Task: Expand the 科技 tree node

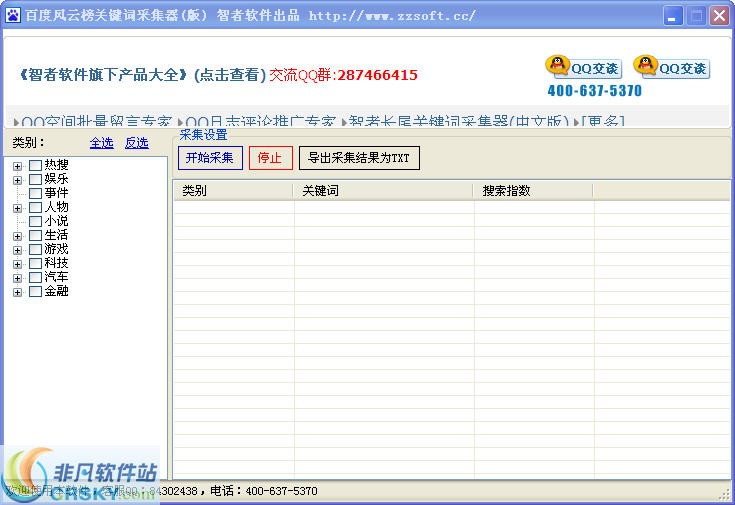Action: point(17,264)
